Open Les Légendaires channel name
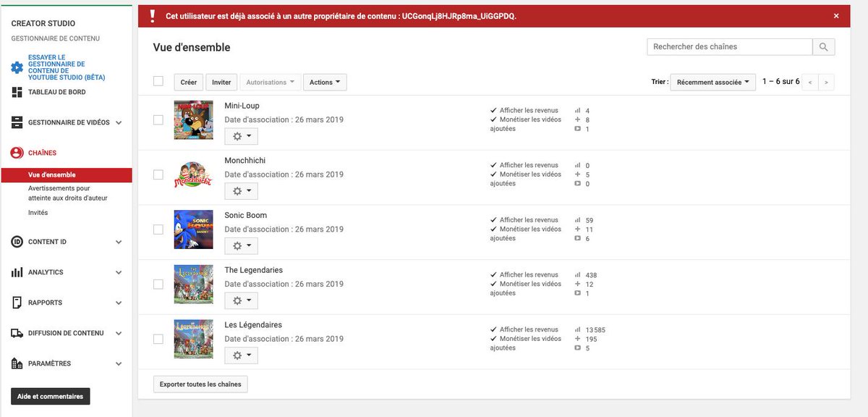The height and width of the screenshot is (417, 868). pyautogui.click(x=253, y=325)
